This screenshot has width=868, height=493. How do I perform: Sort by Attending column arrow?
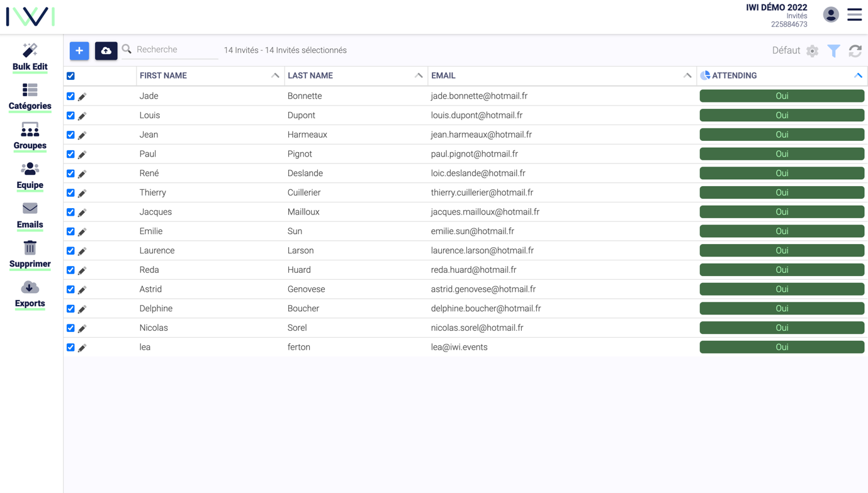(858, 75)
